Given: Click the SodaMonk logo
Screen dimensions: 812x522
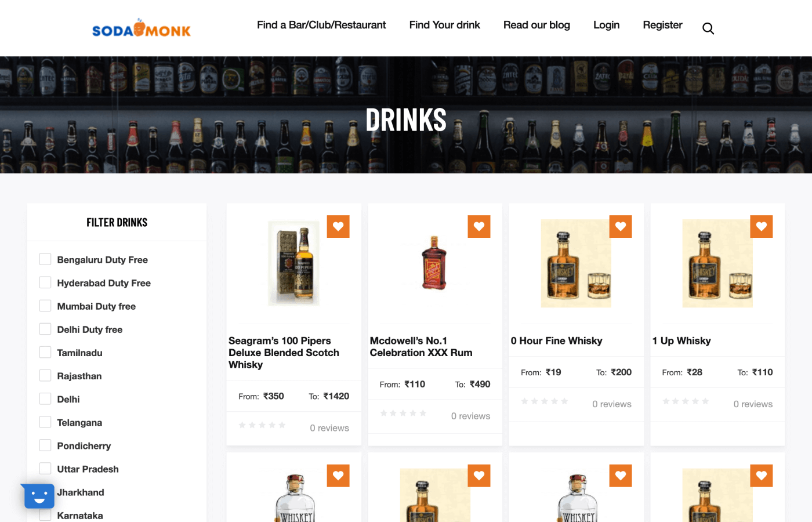Looking at the screenshot, I should coord(142,28).
